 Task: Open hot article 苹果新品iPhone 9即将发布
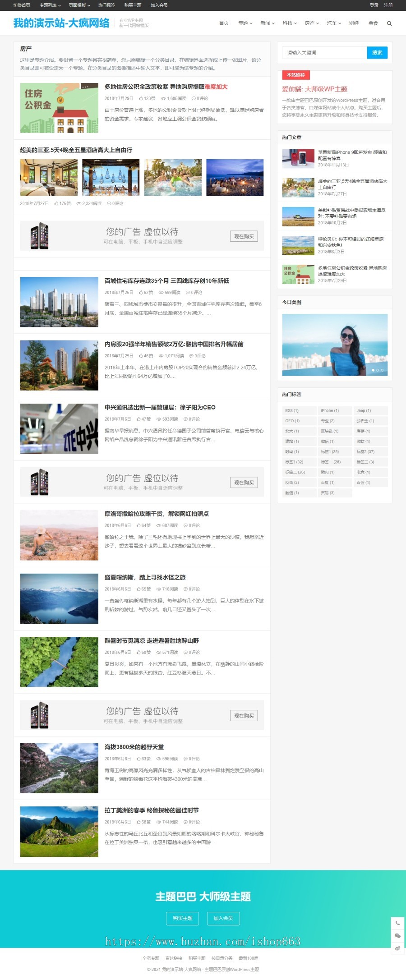pos(352,156)
